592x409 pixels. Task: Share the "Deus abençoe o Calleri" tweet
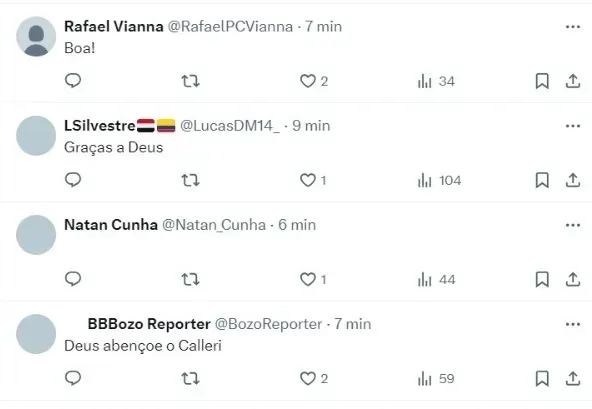click(573, 378)
